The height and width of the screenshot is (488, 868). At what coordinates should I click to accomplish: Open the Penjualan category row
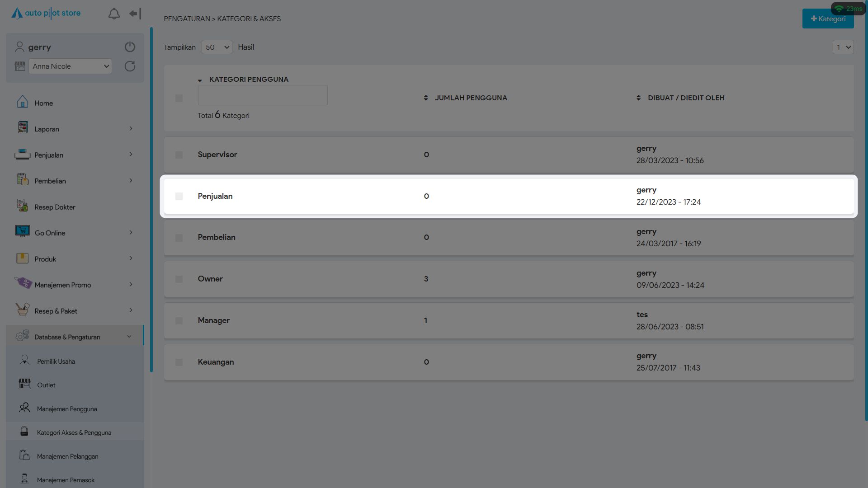click(x=215, y=196)
